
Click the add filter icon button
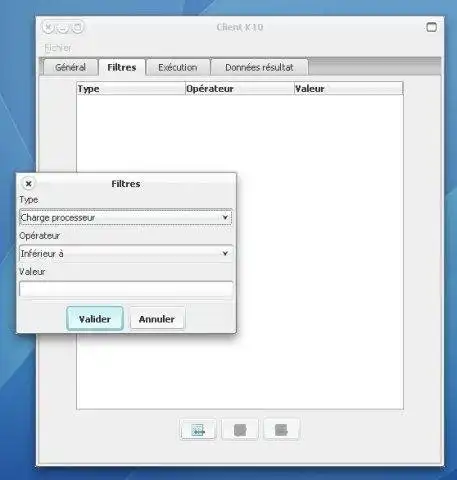coord(198,430)
